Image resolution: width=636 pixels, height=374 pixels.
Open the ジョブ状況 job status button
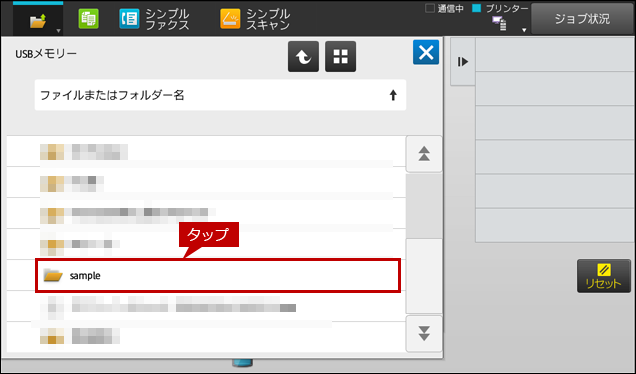tap(582, 19)
